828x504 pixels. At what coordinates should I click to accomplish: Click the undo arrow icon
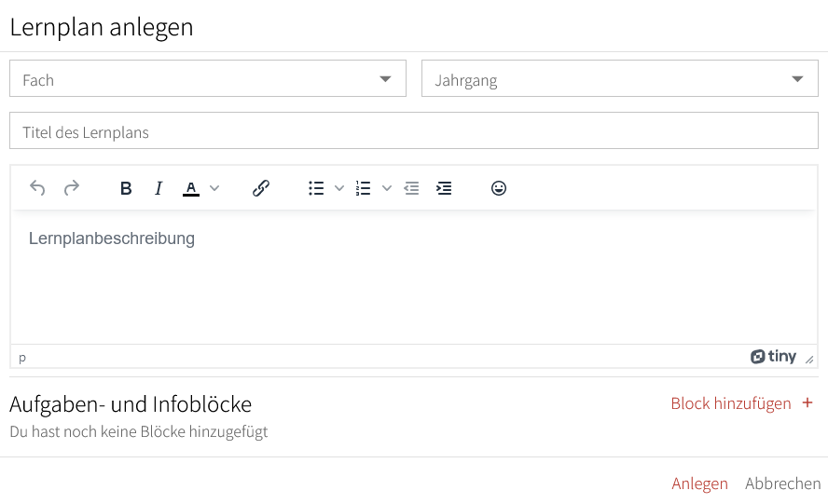[37, 188]
